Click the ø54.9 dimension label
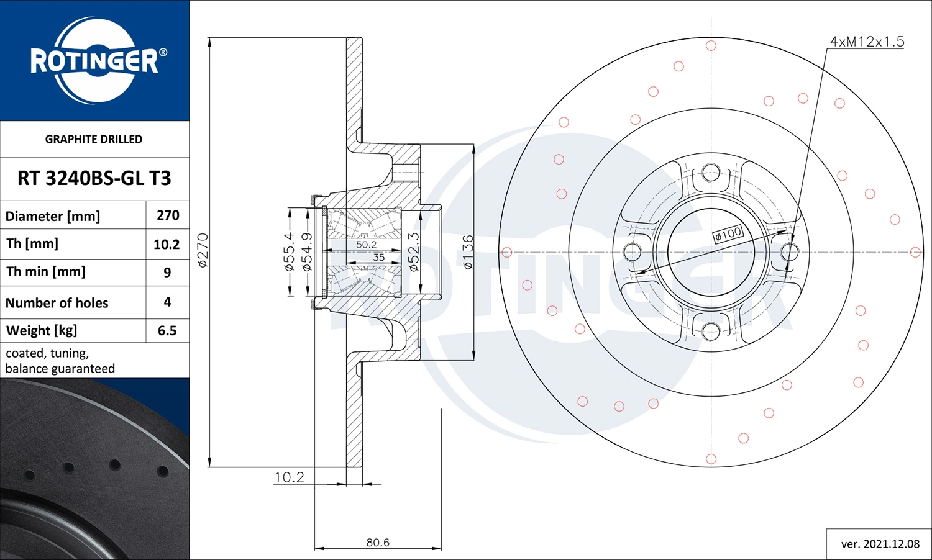This screenshot has width=932, height=560. click(x=306, y=252)
